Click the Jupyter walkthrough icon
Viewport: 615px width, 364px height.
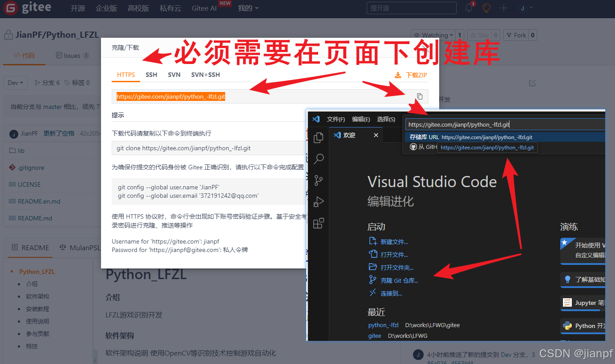(567, 303)
